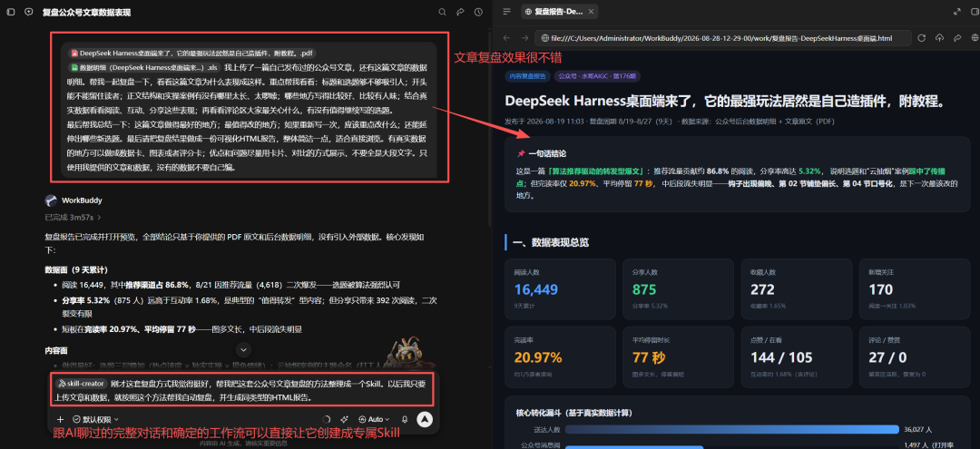Click the upload/deploy cloud arrow icon
980x449 pixels.
[x=939, y=38]
